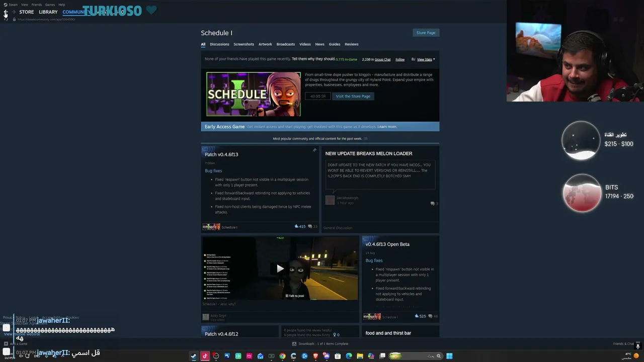Screen dimensions: 644x362
Task: Open the View Stats dropdown
Action: (x=426, y=59)
